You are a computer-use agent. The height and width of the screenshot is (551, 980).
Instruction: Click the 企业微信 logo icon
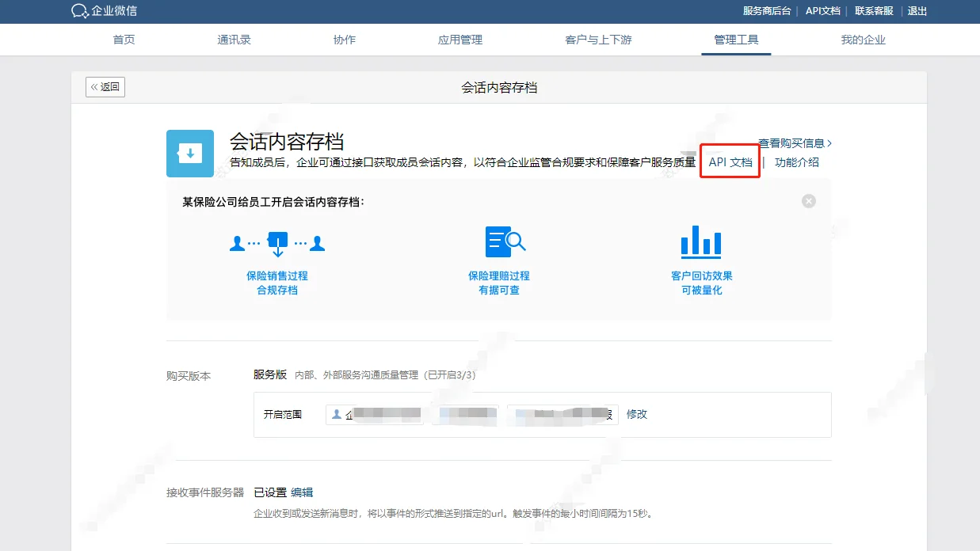pyautogui.click(x=79, y=11)
